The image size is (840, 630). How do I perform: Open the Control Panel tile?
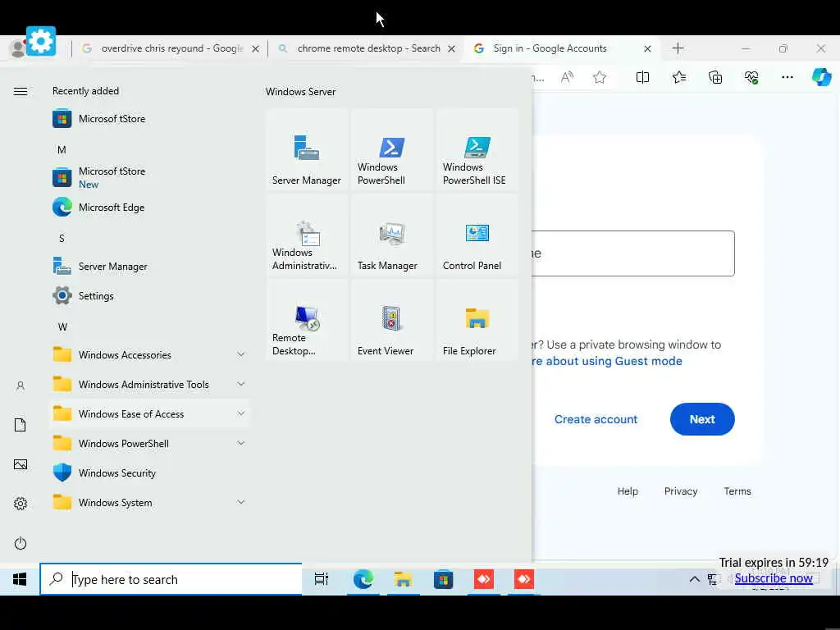477,235
